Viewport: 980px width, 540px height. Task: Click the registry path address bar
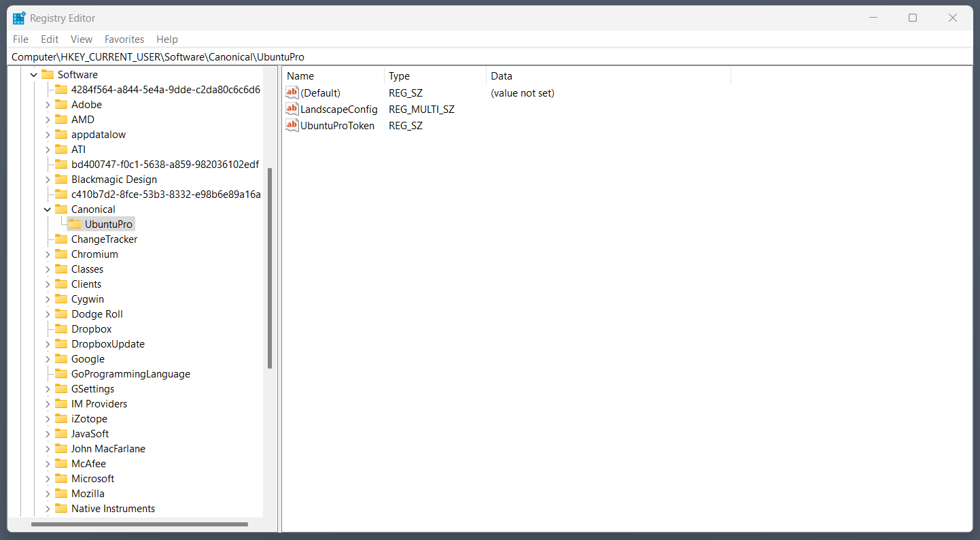click(489, 57)
